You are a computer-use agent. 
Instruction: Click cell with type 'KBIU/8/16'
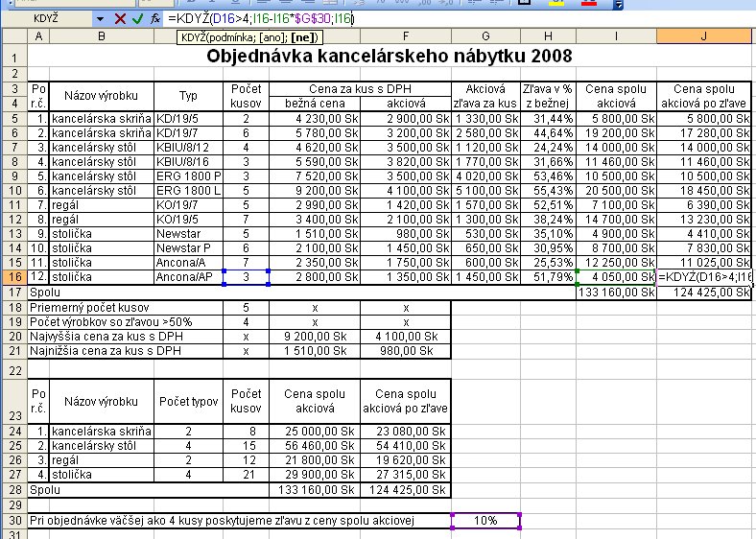(x=188, y=162)
